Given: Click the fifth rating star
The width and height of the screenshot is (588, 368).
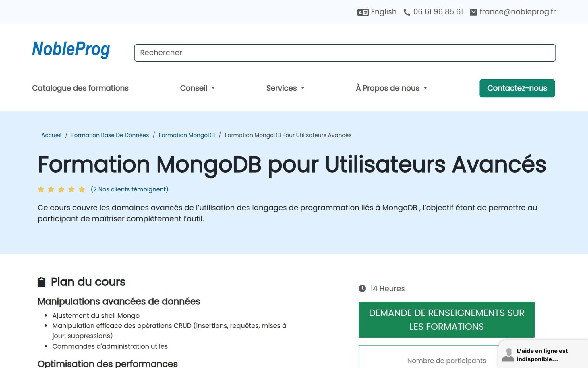Looking at the screenshot, I should (82, 189).
